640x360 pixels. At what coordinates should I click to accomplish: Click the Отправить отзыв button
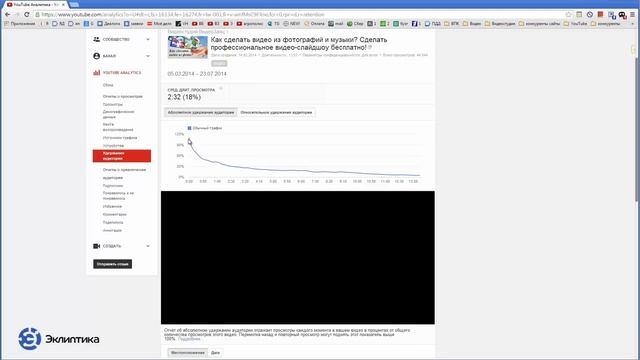tap(112, 264)
